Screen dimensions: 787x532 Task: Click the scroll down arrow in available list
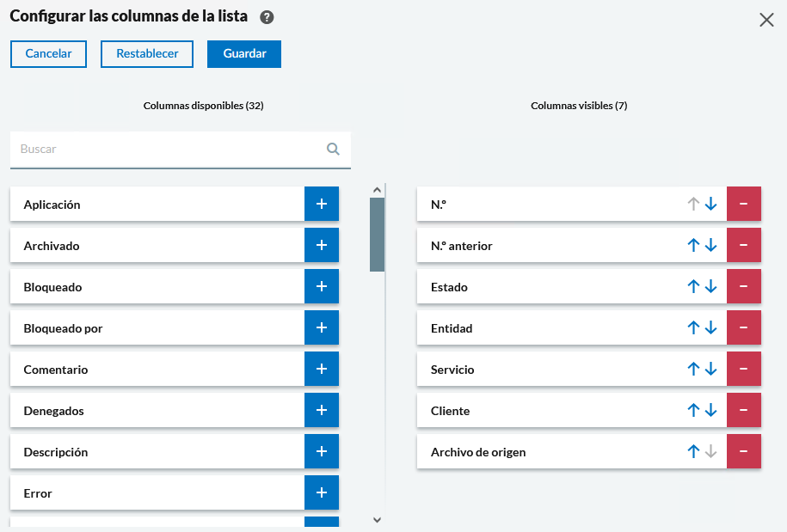tap(377, 519)
